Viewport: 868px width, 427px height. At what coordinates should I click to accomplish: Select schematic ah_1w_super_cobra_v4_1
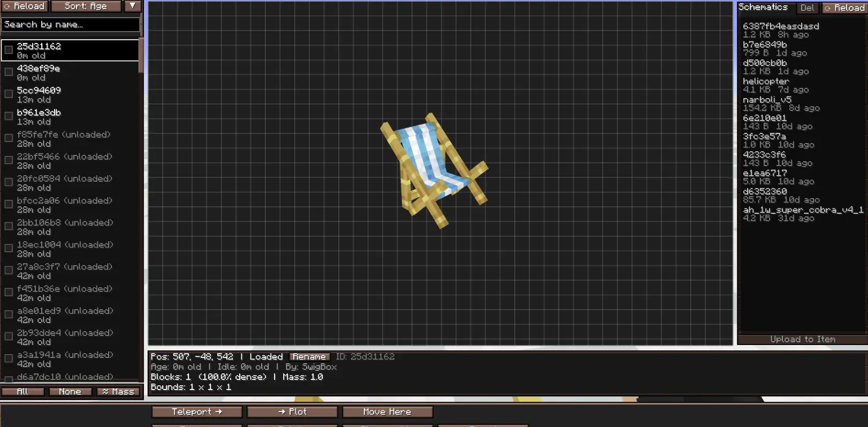coord(802,214)
